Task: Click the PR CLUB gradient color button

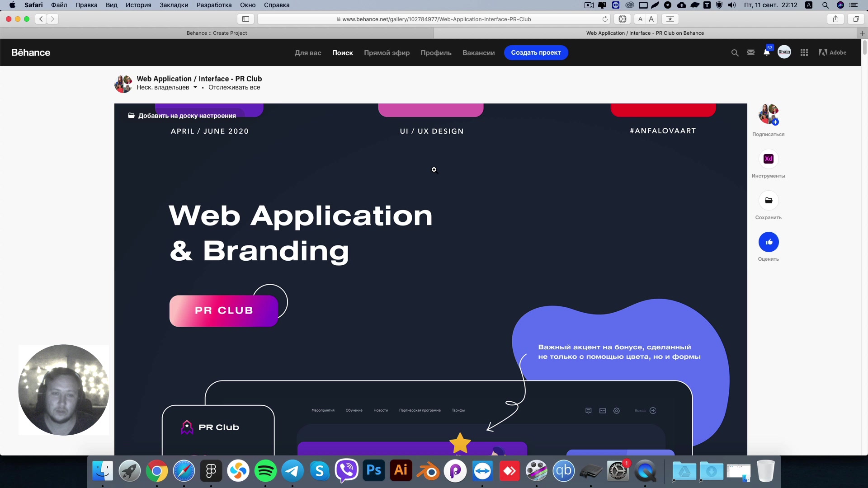Action: (225, 310)
